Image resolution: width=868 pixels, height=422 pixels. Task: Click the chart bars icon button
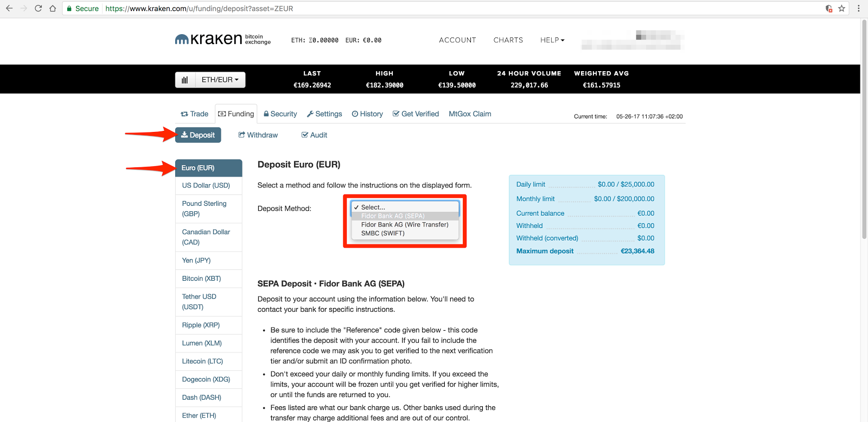click(185, 80)
